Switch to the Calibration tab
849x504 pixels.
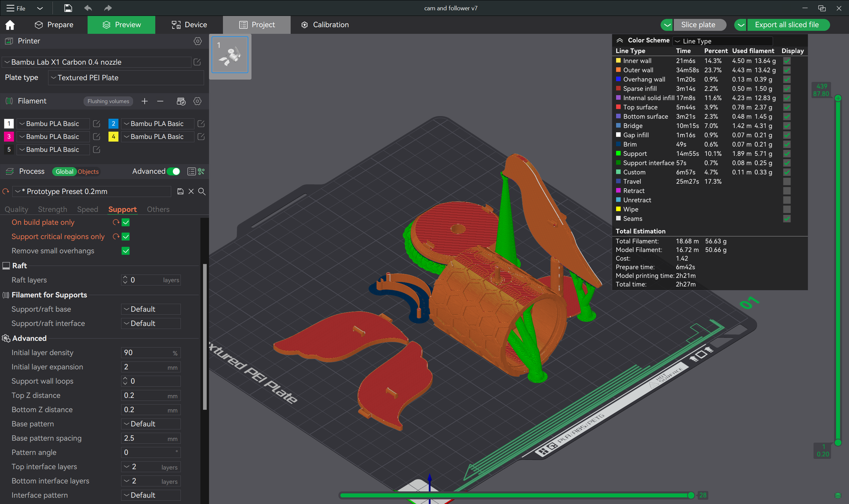coord(325,25)
